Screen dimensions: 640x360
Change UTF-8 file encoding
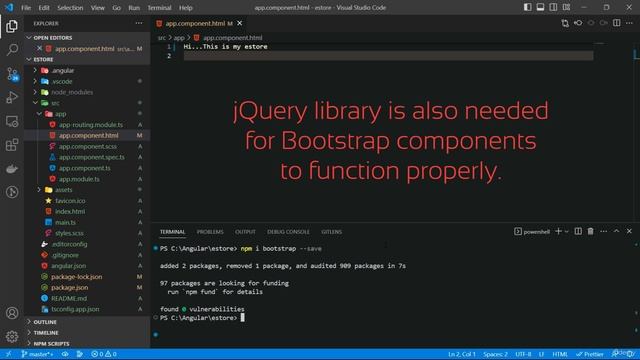tap(523, 354)
